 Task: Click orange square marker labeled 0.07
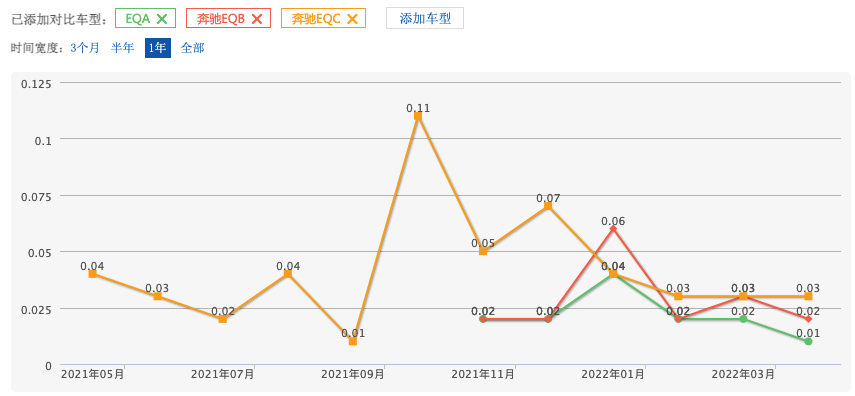click(x=548, y=206)
